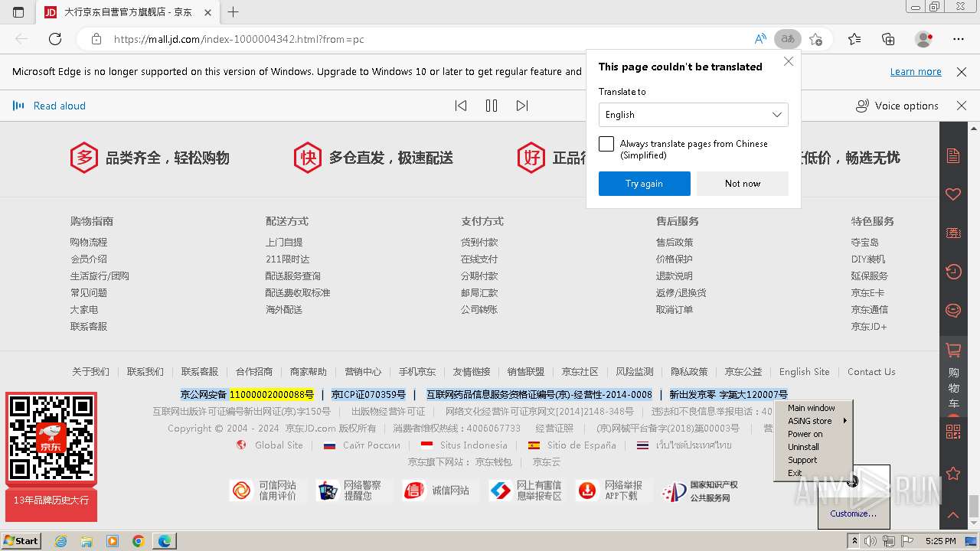The image size is (980, 551).
Task: Reload the page with refresh icon
Action: click(x=55, y=39)
